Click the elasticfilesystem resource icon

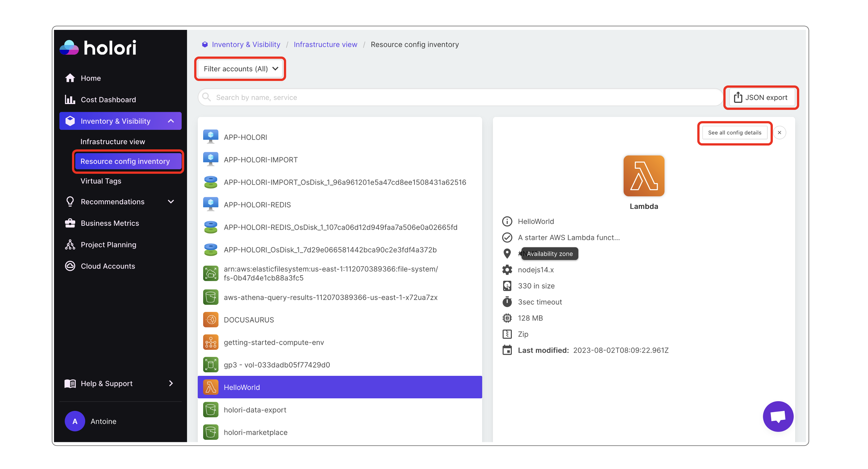coord(211,273)
